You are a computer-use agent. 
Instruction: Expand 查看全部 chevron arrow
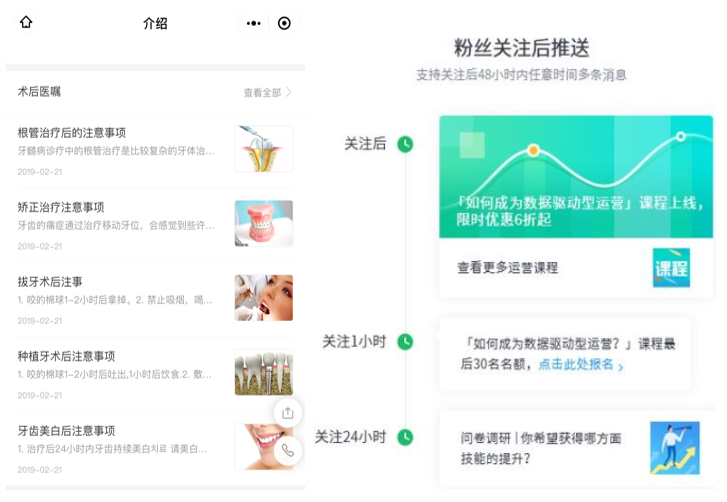click(289, 92)
